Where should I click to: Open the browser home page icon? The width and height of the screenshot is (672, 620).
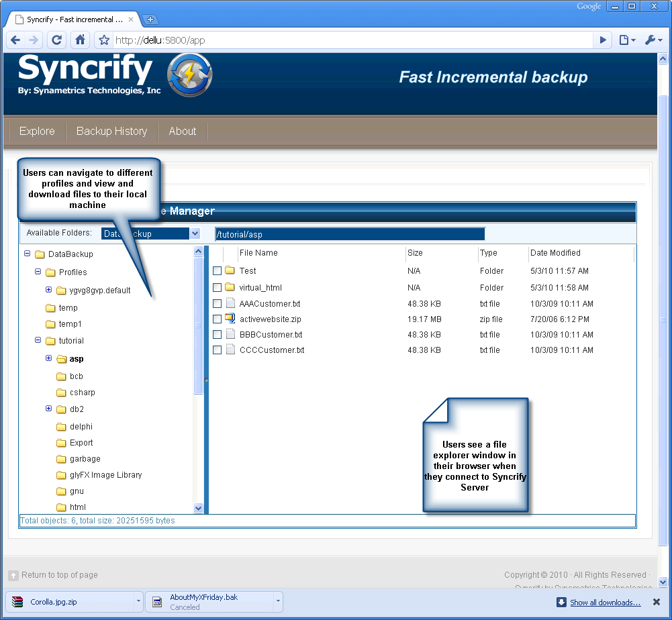tap(80, 40)
